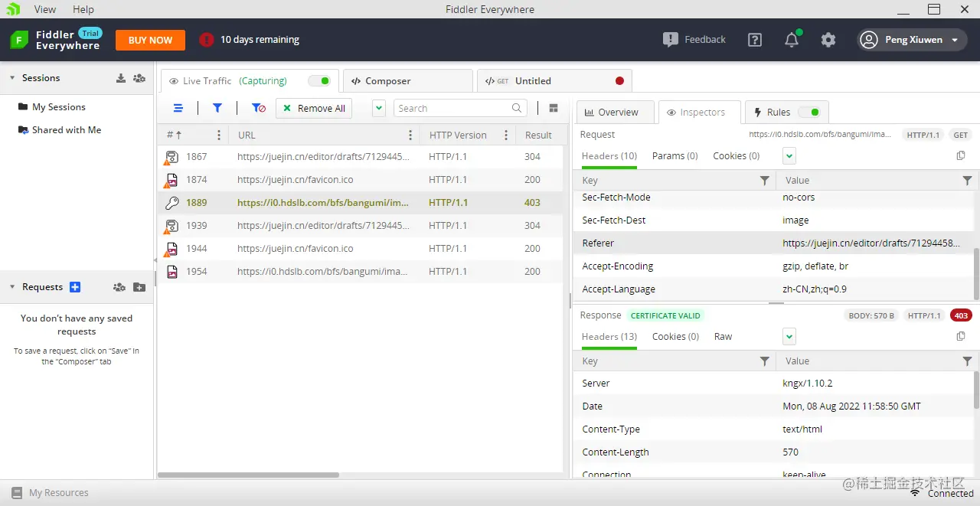Create a new requests folder icon

pyautogui.click(x=139, y=287)
